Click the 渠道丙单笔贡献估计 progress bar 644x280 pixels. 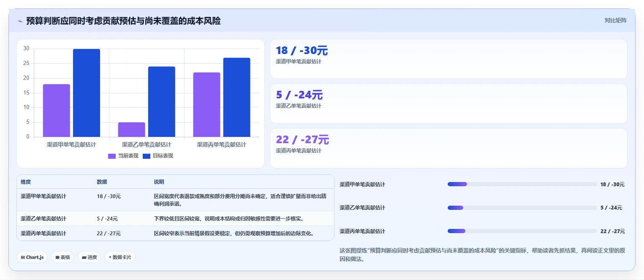522,231
